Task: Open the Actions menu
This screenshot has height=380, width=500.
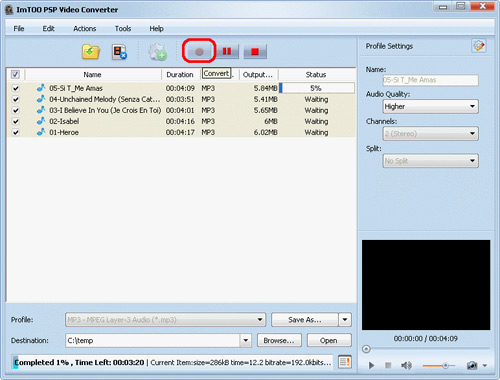Action: click(x=85, y=28)
